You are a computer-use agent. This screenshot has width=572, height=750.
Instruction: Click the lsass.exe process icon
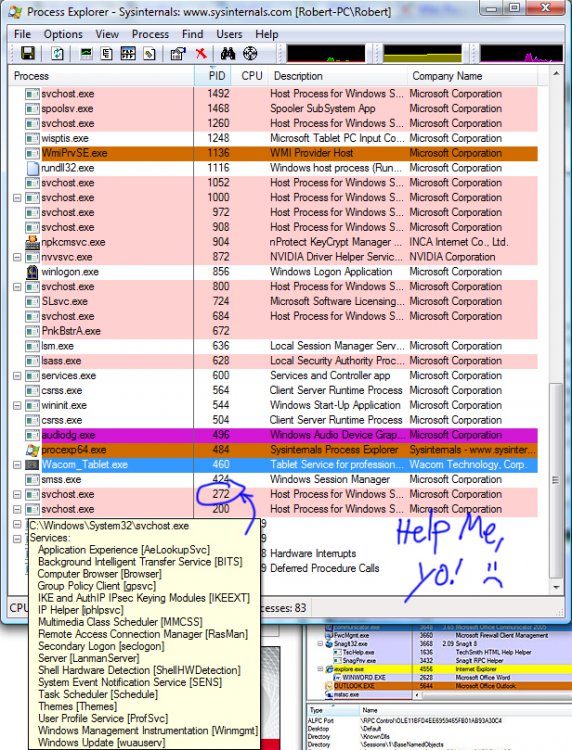(x=32, y=361)
